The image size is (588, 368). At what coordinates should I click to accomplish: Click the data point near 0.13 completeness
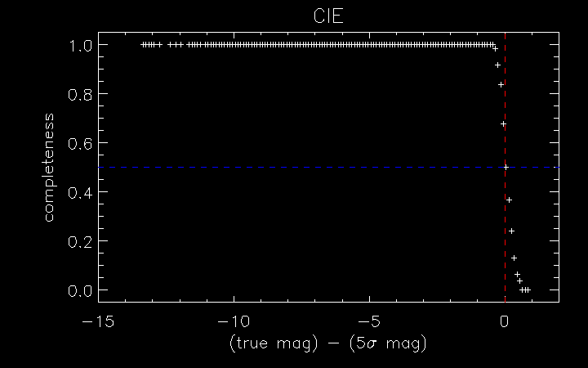[x=514, y=258]
